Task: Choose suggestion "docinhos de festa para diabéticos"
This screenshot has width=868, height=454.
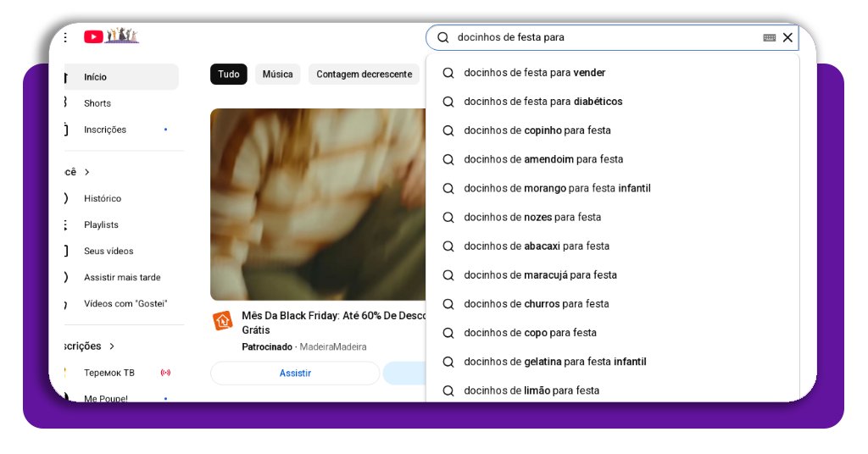Action: point(542,102)
